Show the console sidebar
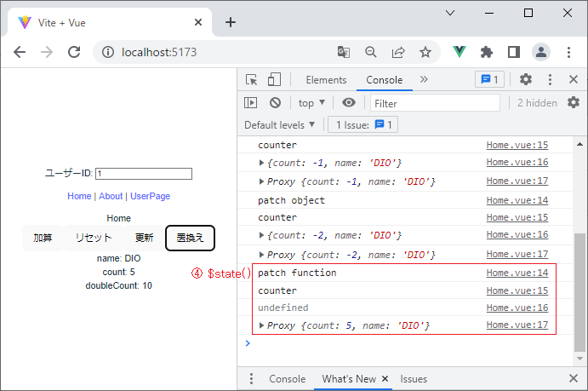588x391 pixels. pyautogui.click(x=250, y=102)
